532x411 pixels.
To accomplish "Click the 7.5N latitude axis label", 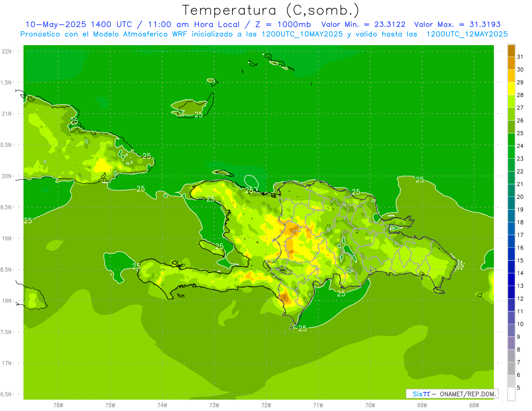I will point(6,332).
